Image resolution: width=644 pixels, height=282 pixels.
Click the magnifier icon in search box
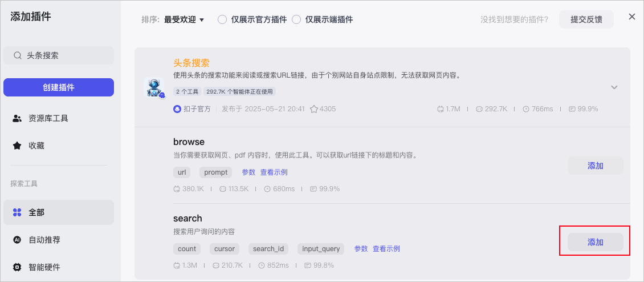[17, 55]
